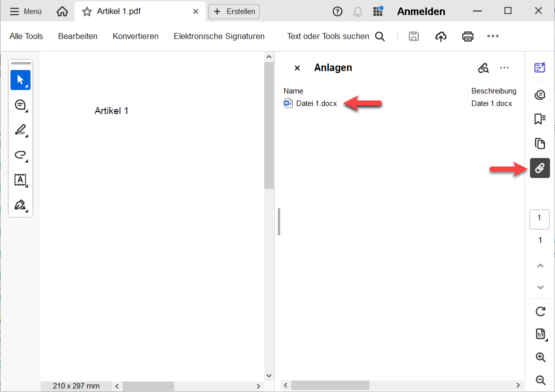The width and height of the screenshot is (555, 392).
Task: Select the highlighter tool
Action: pyautogui.click(x=21, y=130)
